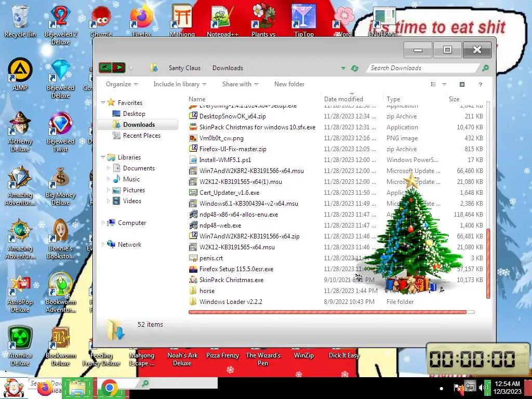
Task: Click the horizontal scrollbar under the file list
Action: coord(327,312)
